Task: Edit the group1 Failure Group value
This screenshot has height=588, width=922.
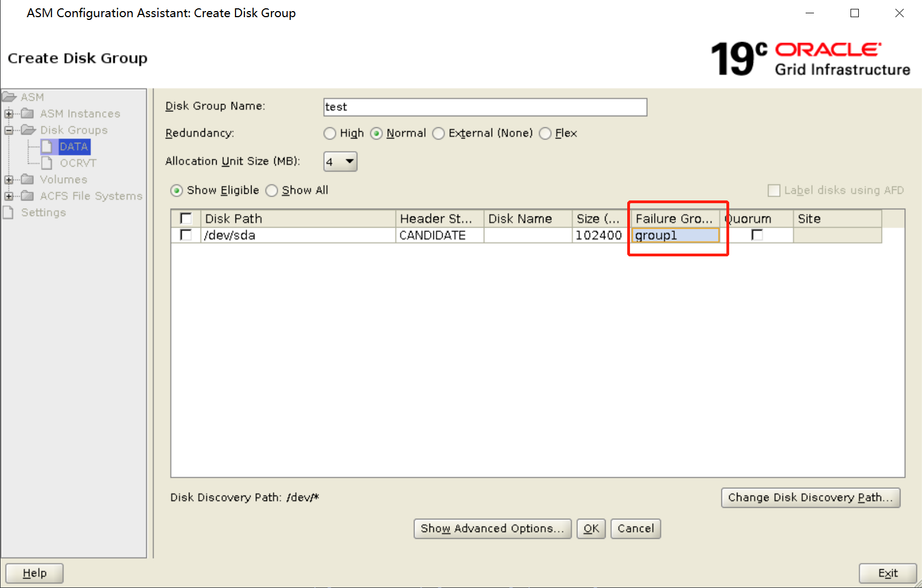Action: click(x=675, y=235)
